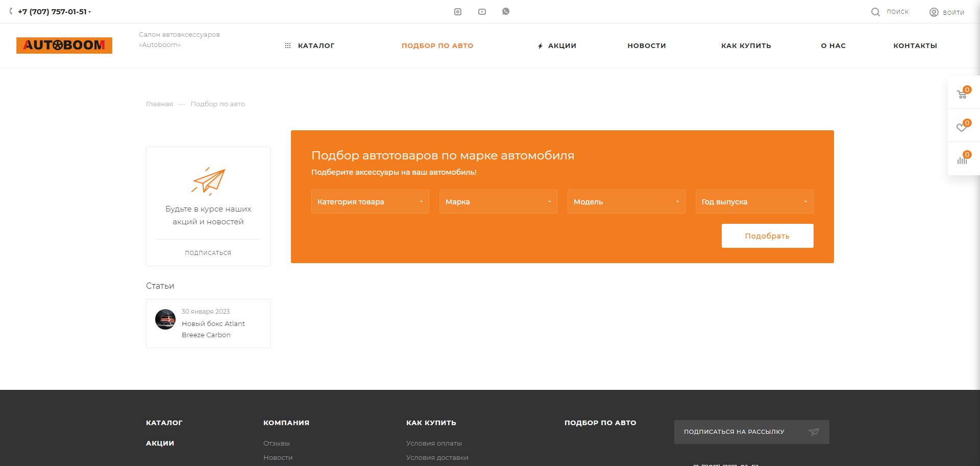Open the Instagram social icon
The width and height of the screenshot is (980, 466).
tap(458, 12)
